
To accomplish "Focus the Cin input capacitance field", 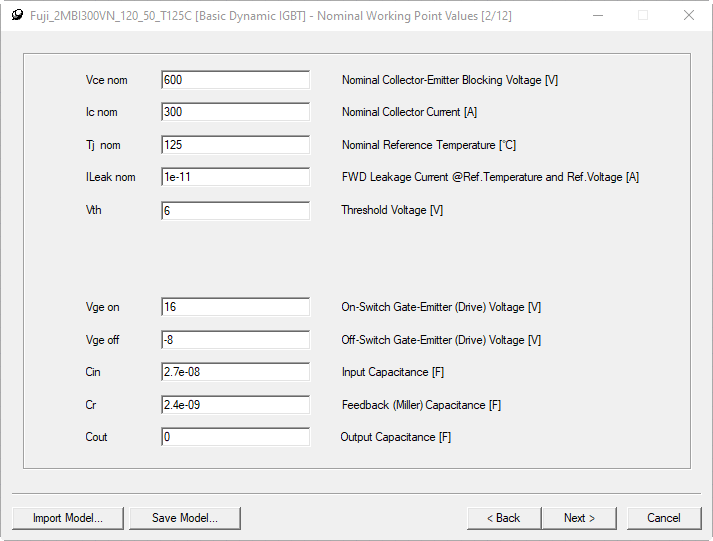I will coord(235,372).
